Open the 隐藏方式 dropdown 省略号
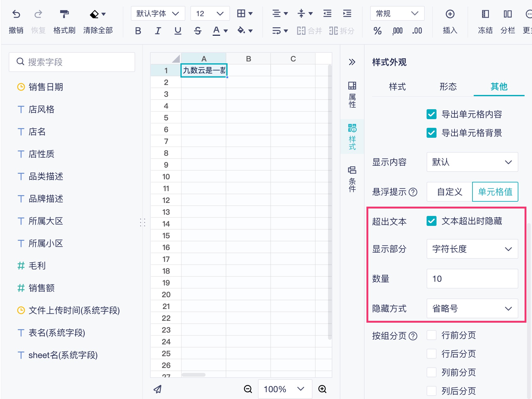 tap(472, 308)
